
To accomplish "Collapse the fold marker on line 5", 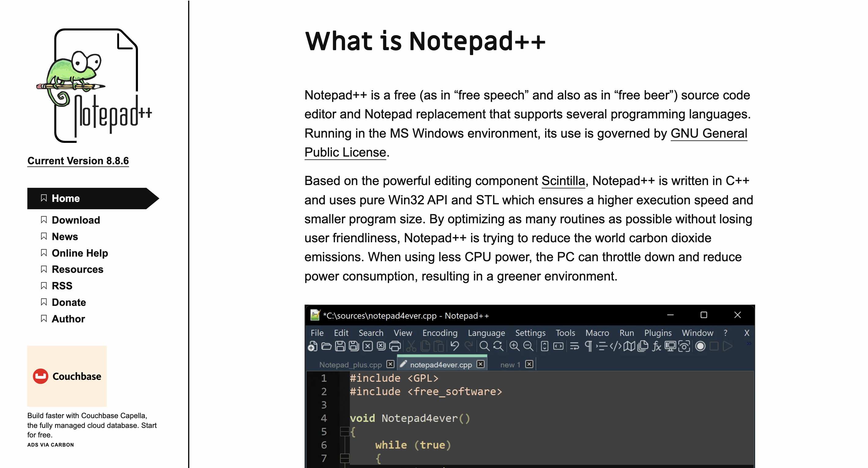I will click(x=344, y=432).
